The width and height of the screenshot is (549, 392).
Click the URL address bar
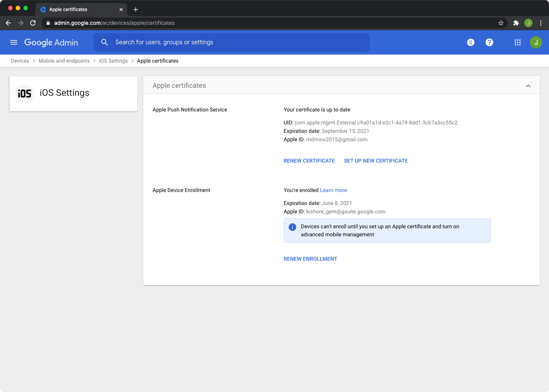click(x=274, y=23)
